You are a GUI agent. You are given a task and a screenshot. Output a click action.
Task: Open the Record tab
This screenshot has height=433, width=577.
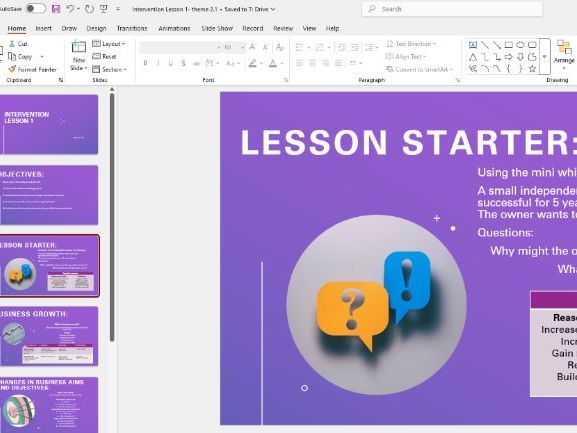pyautogui.click(x=253, y=28)
